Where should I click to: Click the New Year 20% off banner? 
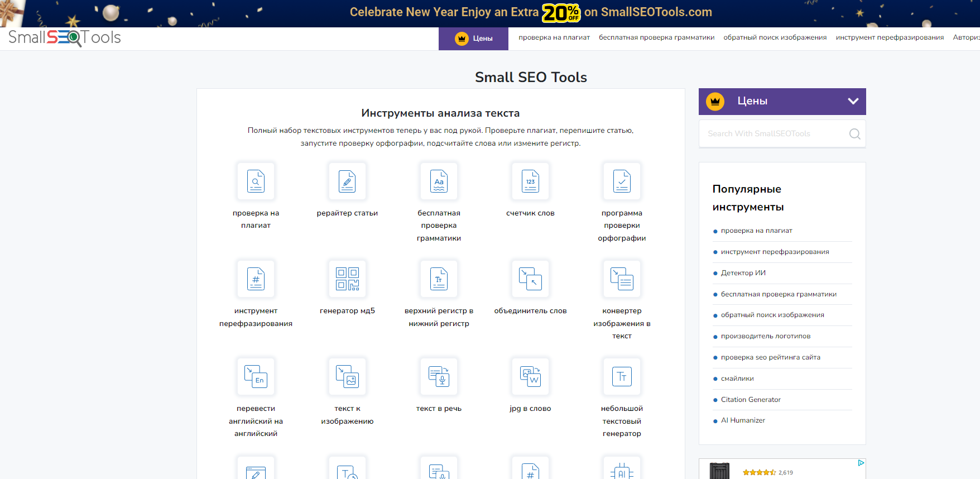[490, 13]
